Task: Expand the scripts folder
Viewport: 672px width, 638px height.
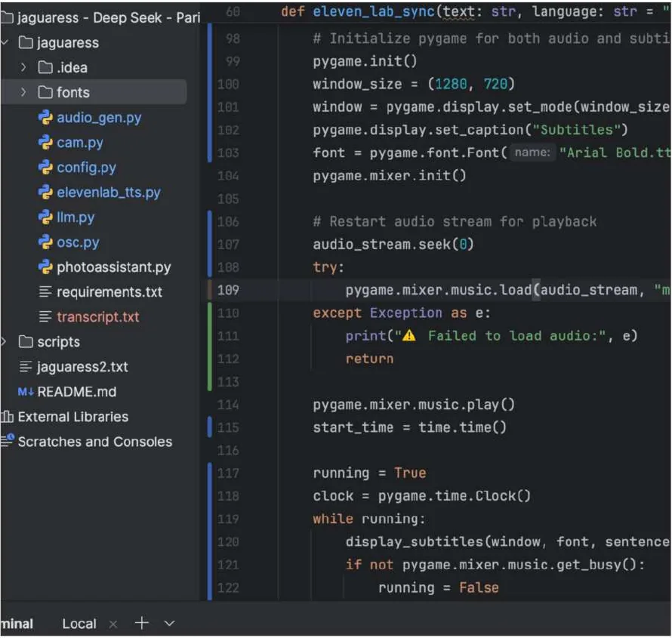Action: 4,341
